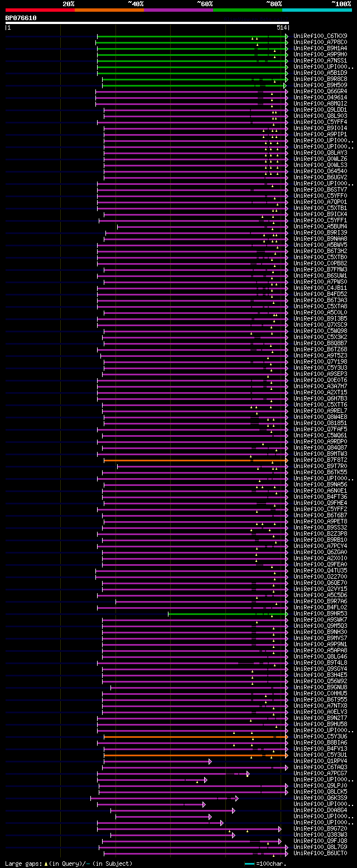The height and width of the screenshot is (868, 357).
Task: Select the UniRef100_B4FL02 label
Action: [320, 607]
